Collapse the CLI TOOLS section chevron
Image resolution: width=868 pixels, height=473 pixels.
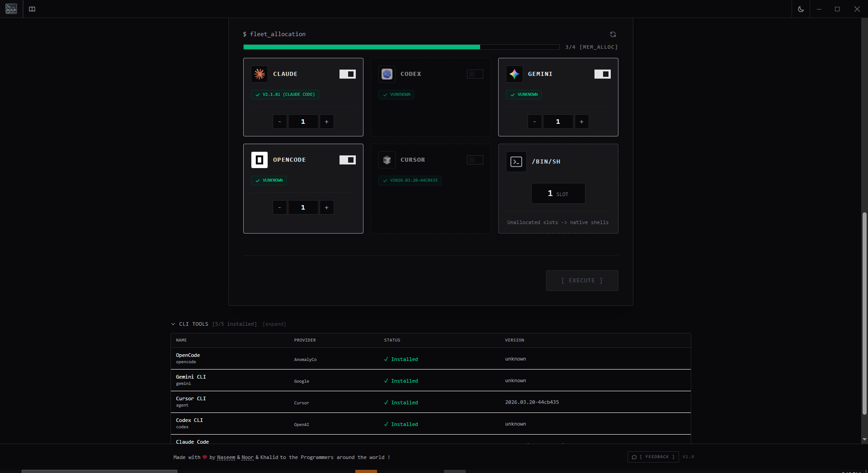point(173,324)
